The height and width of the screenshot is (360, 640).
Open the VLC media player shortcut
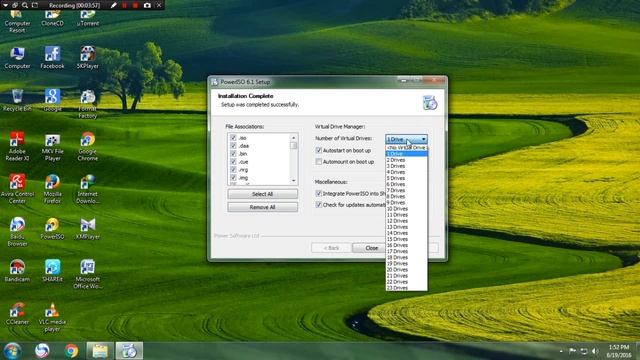[x=53, y=318]
